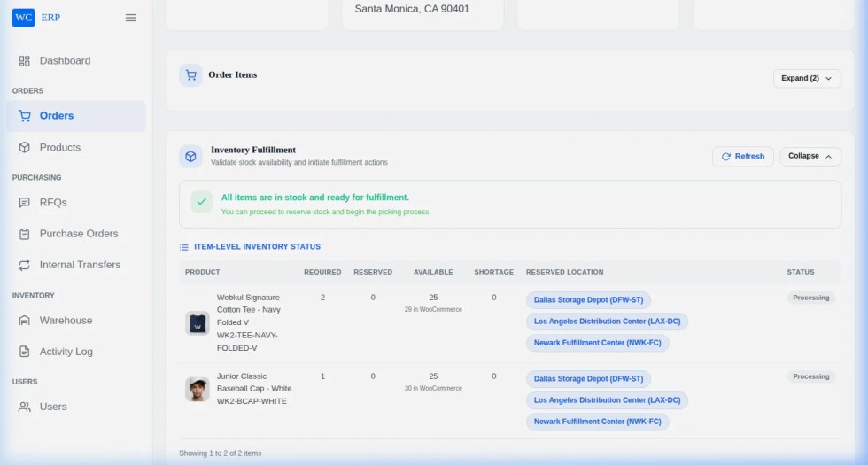Image resolution: width=868 pixels, height=465 pixels.
Task: Click '30 in WooCommerce' text
Action: click(x=433, y=389)
